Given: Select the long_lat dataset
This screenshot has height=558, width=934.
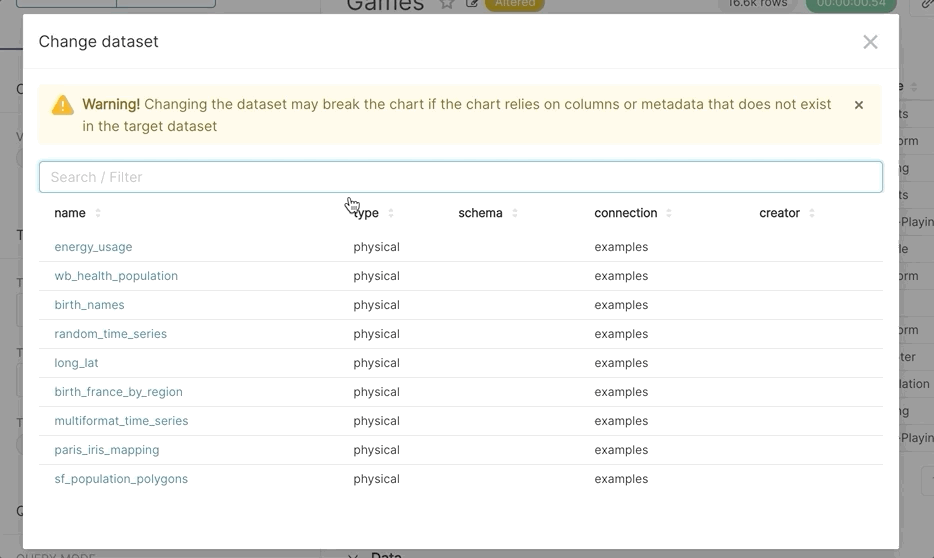Looking at the screenshot, I should point(76,363).
